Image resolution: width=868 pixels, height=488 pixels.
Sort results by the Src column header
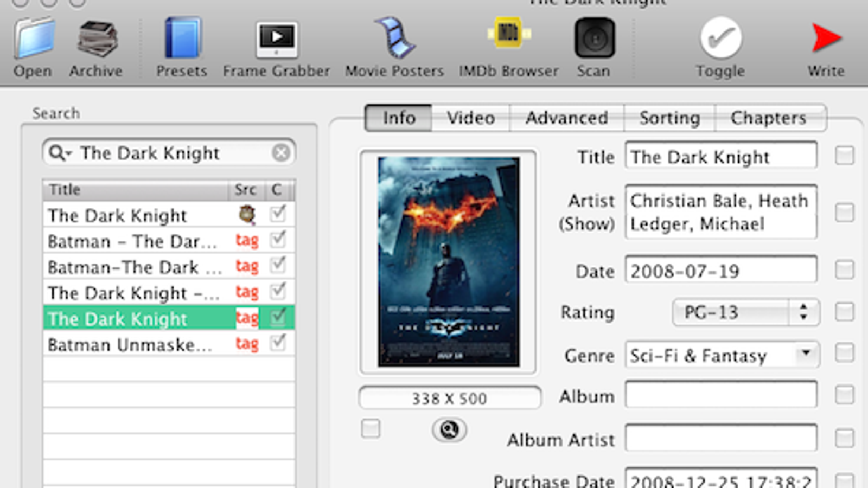click(246, 190)
